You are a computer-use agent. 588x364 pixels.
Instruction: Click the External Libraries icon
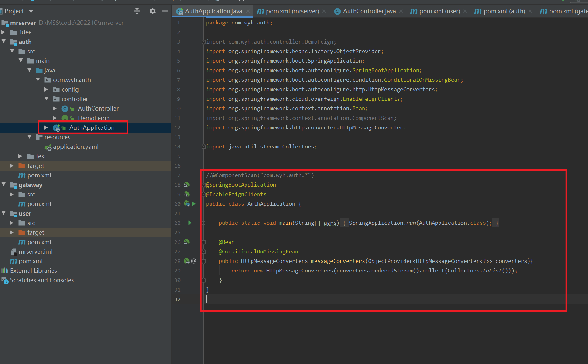(x=5, y=271)
